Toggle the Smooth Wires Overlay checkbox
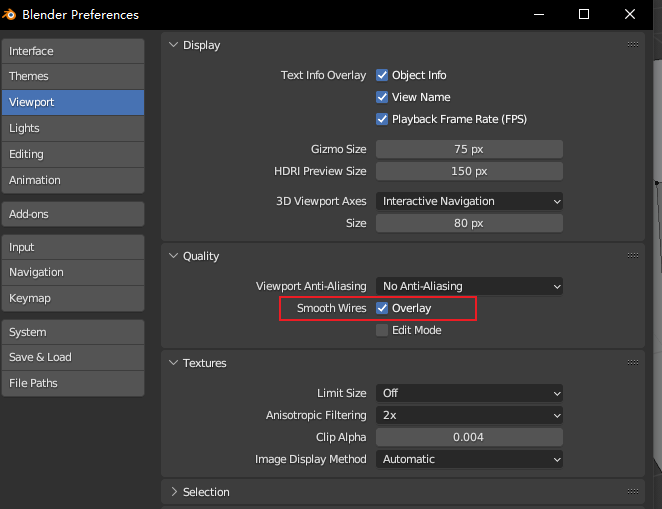This screenshot has height=509, width=662. point(382,308)
